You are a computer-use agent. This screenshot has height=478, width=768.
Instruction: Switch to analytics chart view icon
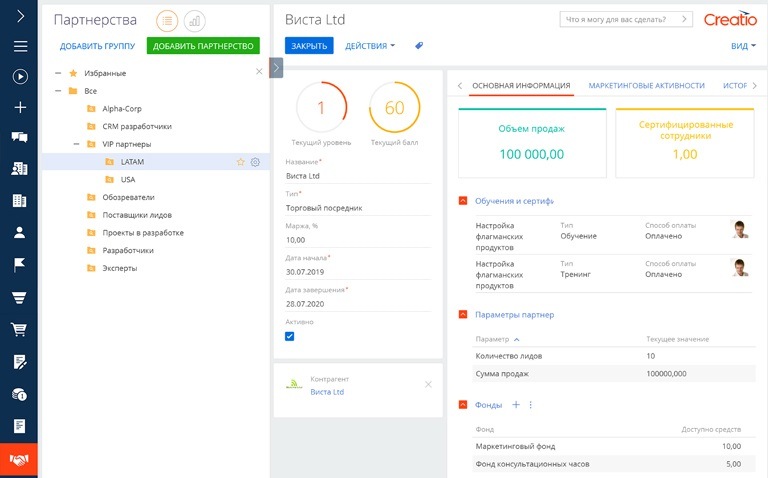194,21
